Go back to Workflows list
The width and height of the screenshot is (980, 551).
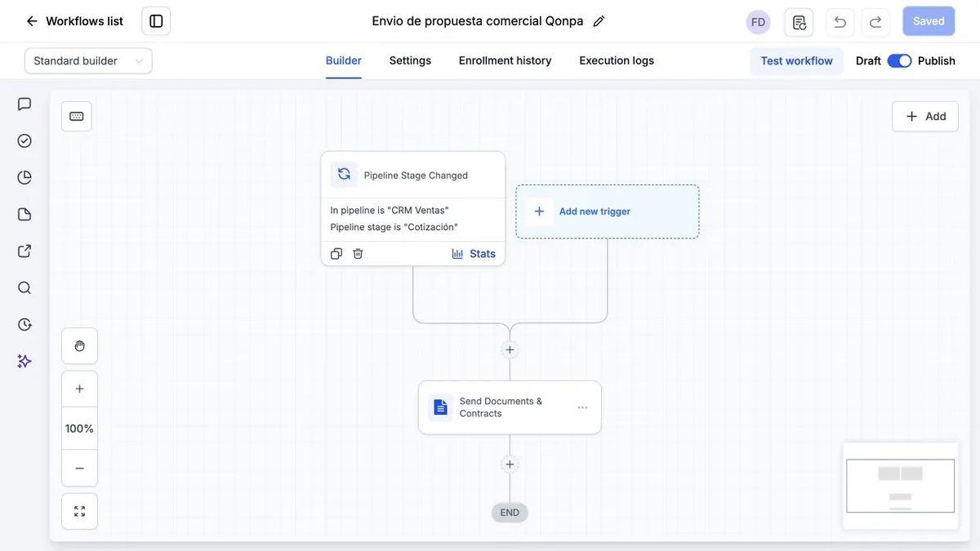[x=74, y=21]
